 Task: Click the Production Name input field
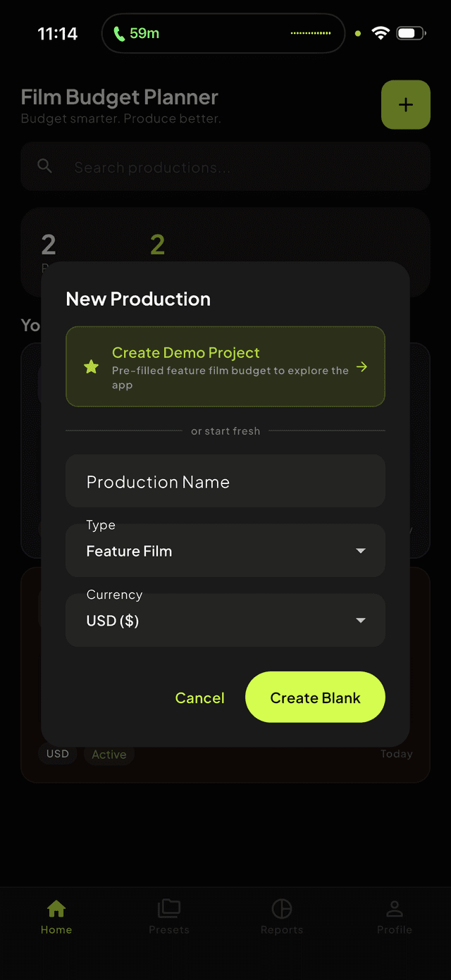pos(225,481)
